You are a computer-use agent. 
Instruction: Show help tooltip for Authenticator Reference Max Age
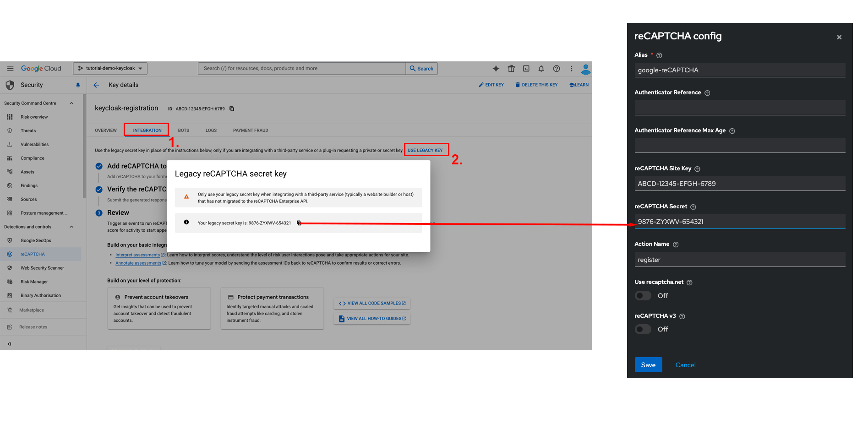(x=732, y=131)
